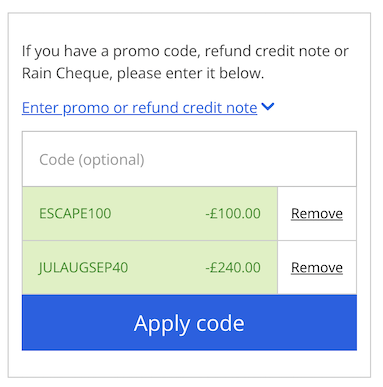Focus the Code (optional) text field
Image resolution: width=383 pixels, height=387 pixels.
pos(189,159)
